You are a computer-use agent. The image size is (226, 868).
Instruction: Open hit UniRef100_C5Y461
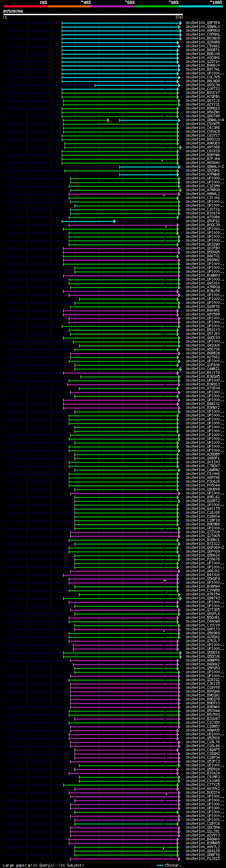pyautogui.click(x=203, y=46)
